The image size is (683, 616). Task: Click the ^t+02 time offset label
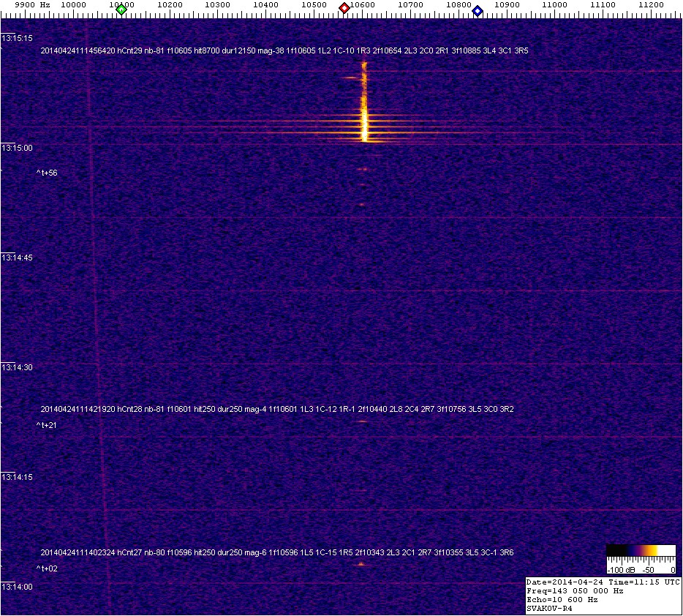(47, 568)
